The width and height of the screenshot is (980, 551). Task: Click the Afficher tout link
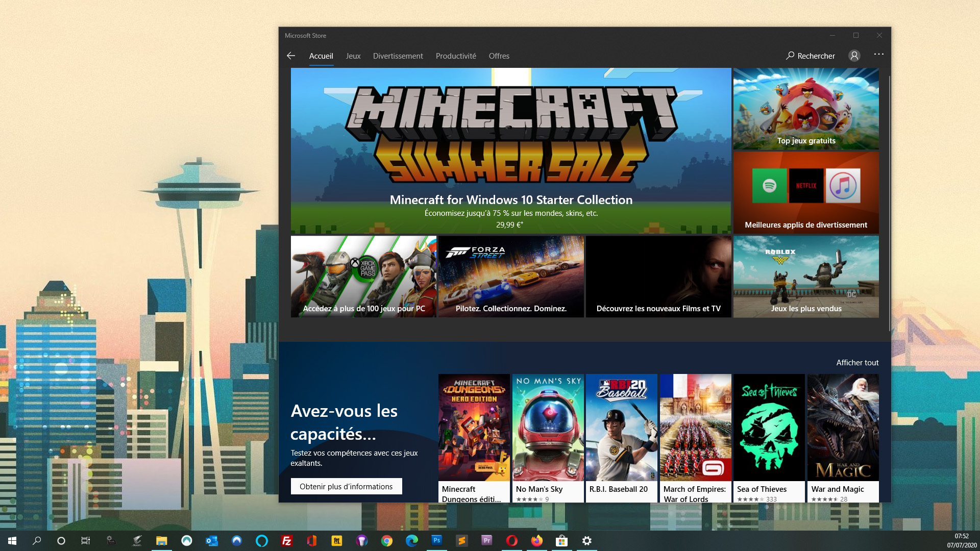click(857, 363)
